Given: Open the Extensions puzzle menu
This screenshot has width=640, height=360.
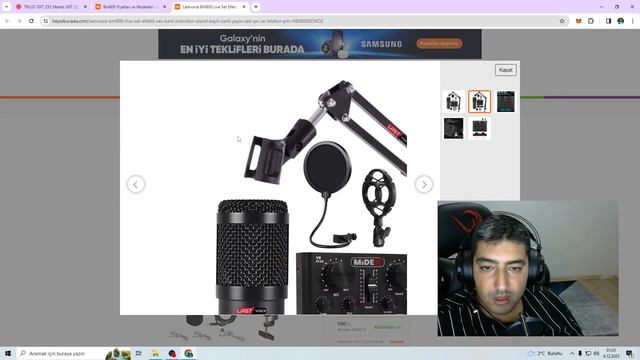Looking at the screenshot, I should click(591, 21).
